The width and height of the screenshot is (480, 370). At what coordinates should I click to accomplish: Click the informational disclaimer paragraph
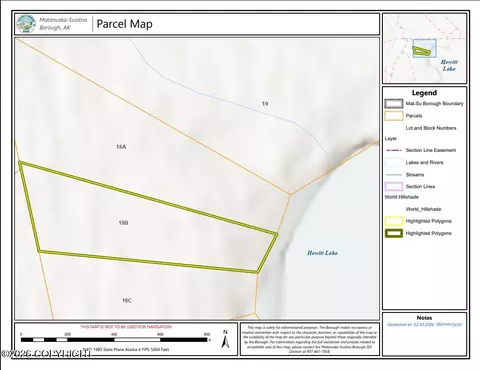[309, 339]
